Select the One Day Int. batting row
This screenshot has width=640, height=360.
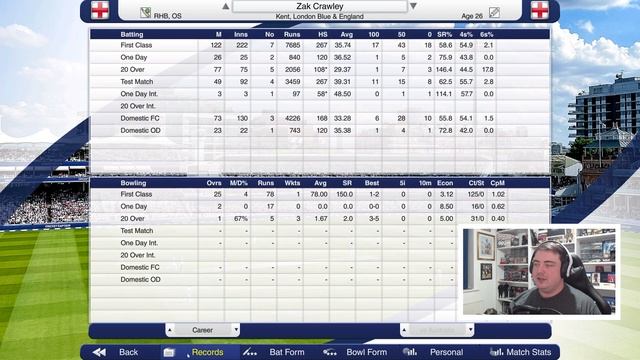[x=320, y=94]
